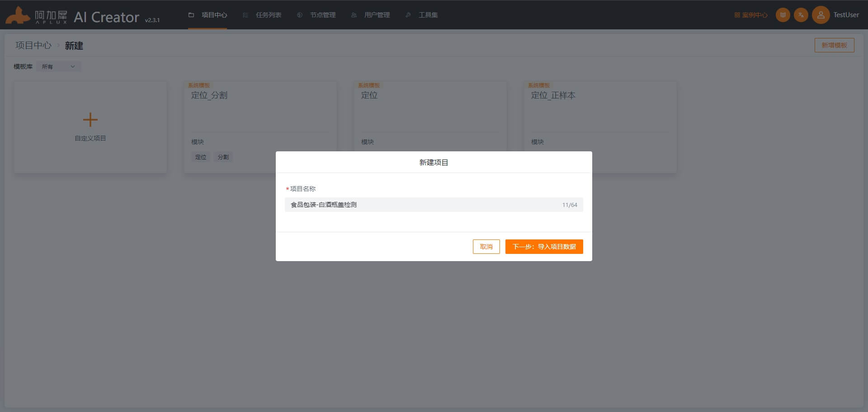Click the TestUser username
Screen dimensions: 868x412
pos(846,15)
